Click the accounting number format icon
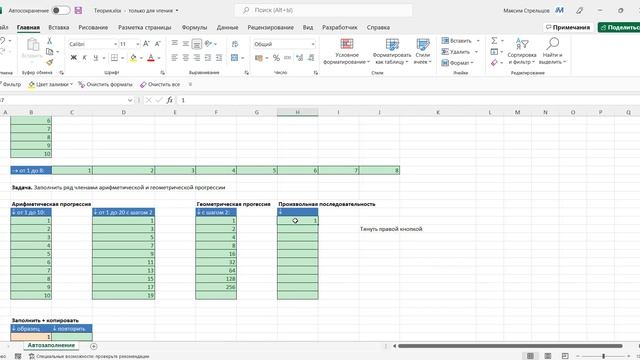This screenshot has height=360, width=640. (259, 58)
